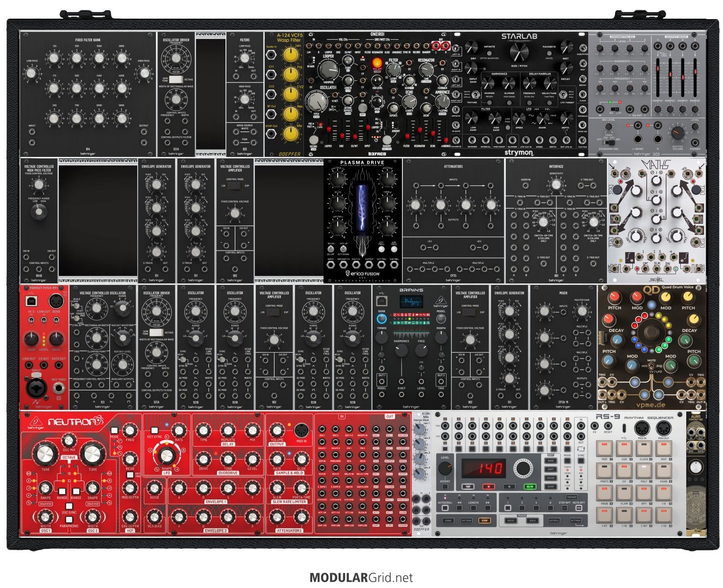The width and height of the screenshot is (723, 588).
Task: Click the NOTE RPT button on RS-9
Action: [x=579, y=508]
